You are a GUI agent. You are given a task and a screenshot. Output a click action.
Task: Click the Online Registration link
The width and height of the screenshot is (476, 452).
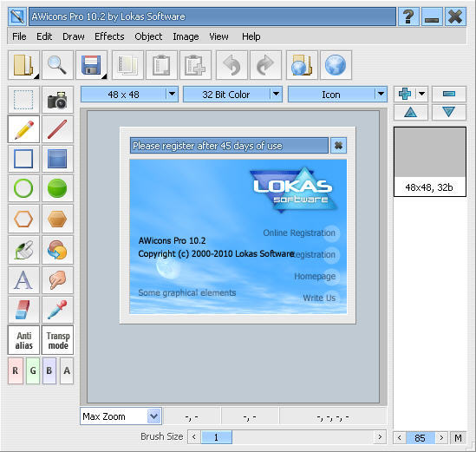tap(299, 233)
